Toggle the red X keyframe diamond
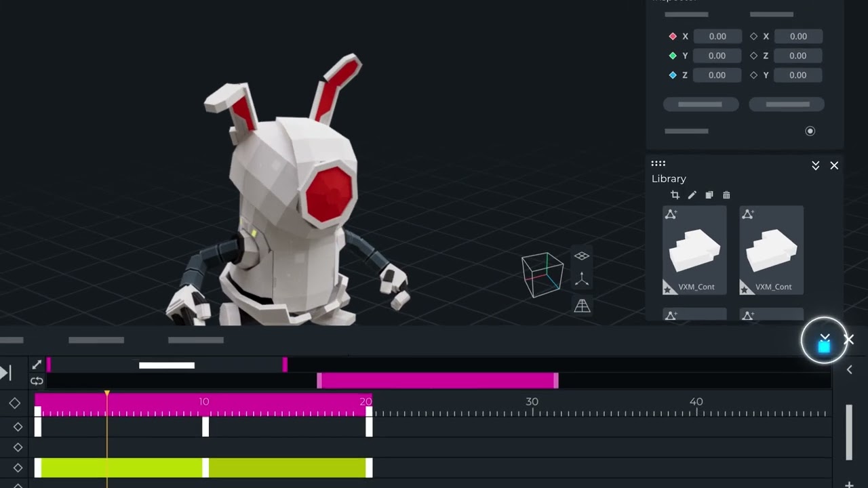Screen dimensions: 868x488 click(x=673, y=37)
